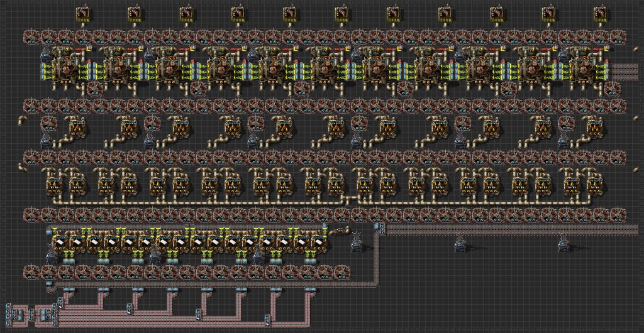644x333 pixels.
Task: Click underground belt at top of vertical belt
Action: tap(377, 227)
